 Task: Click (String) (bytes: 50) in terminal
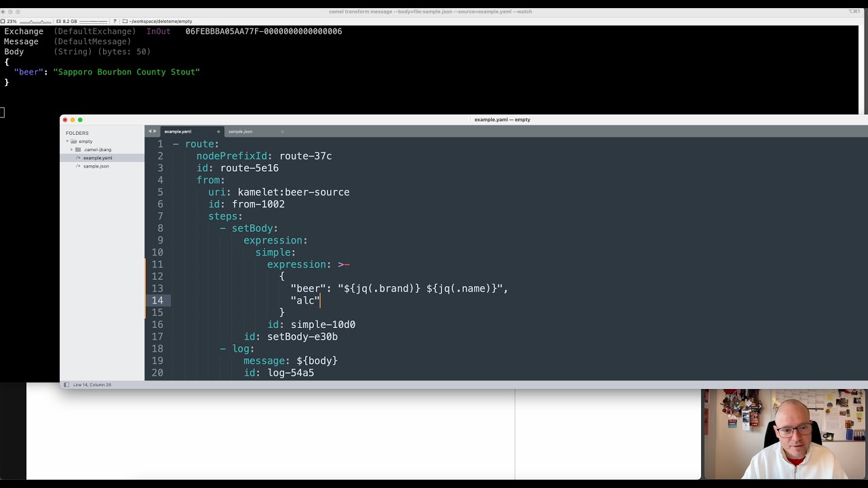tap(102, 52)
